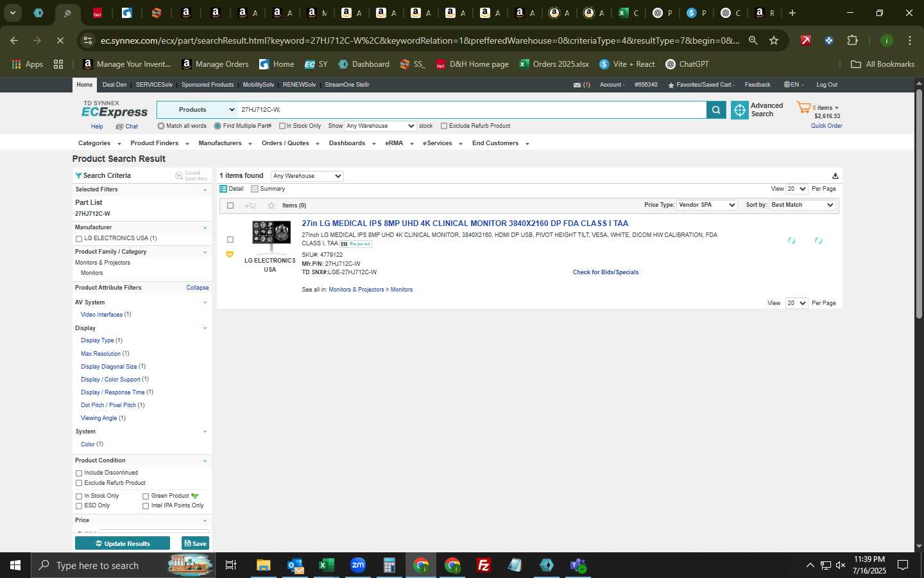Open Excel from taskbar

(327, 565)
